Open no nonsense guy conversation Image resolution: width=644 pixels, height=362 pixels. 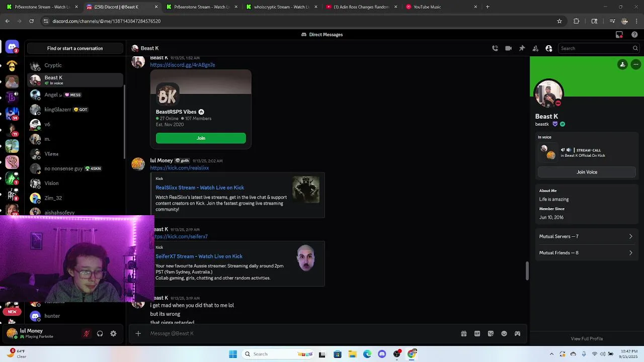pos(75,168)
